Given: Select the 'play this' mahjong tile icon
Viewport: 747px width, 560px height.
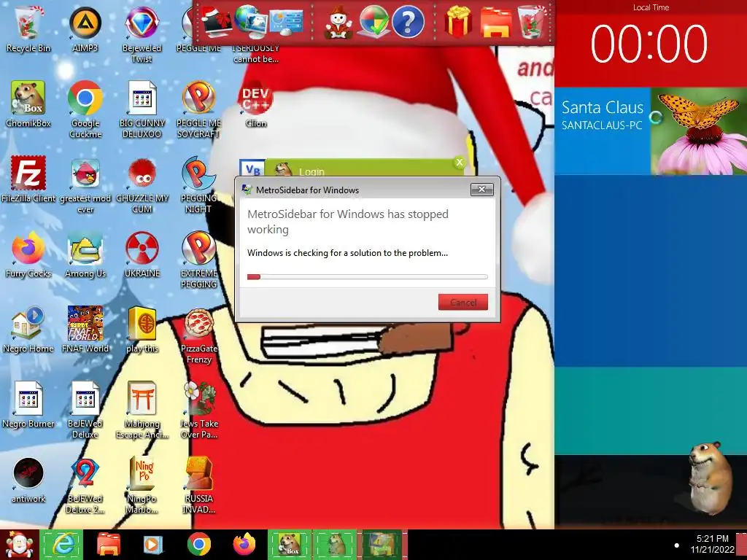Looking at the screenshot, I should (x=142, y=330).
